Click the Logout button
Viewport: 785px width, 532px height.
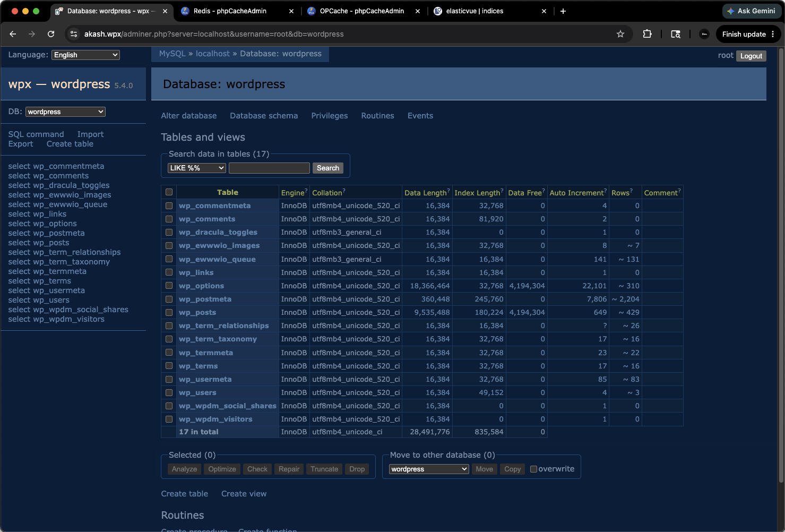751,56
